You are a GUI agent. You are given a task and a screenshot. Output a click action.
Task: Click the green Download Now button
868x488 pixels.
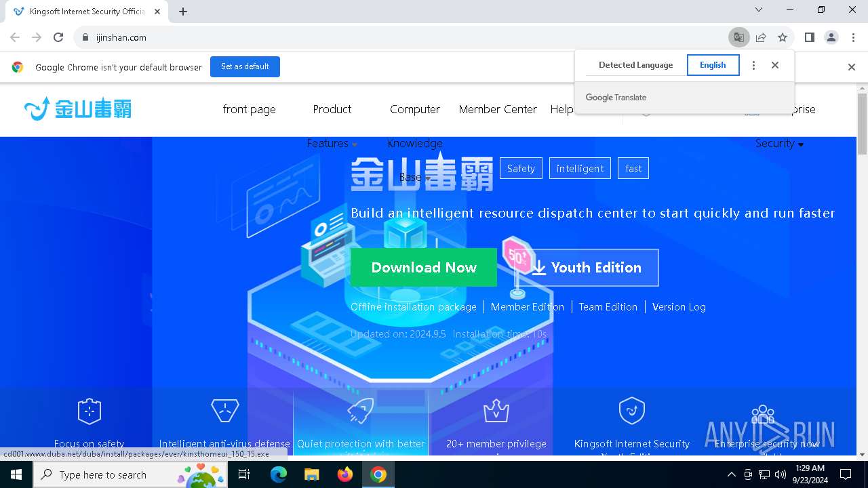(424, 267)
